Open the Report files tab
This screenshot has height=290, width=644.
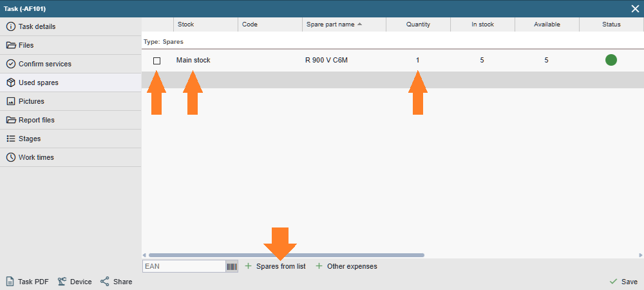(36, 120)
